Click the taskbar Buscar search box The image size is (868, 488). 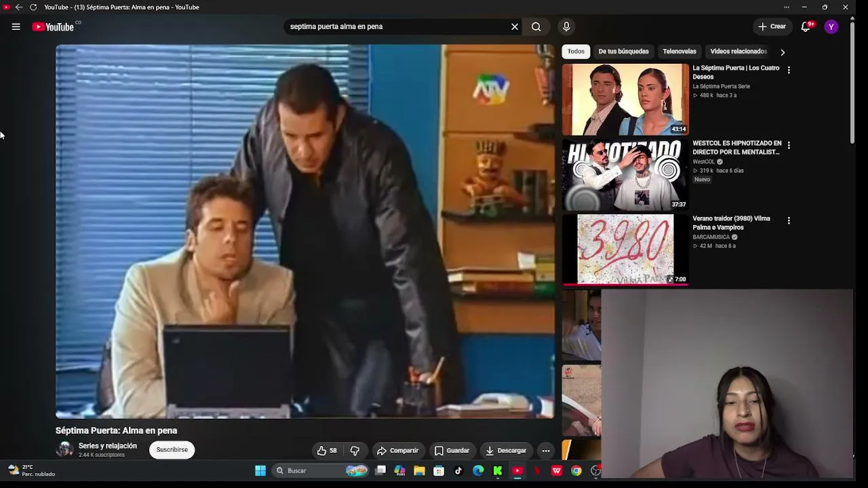point(321,470)
